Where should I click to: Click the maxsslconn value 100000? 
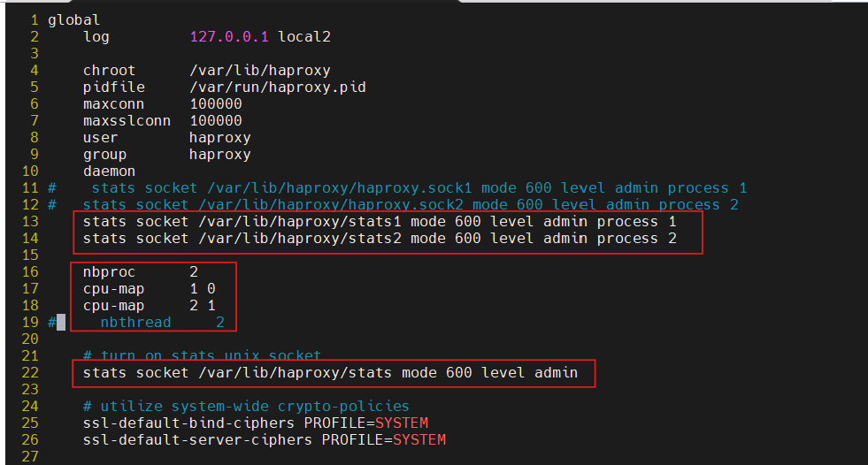(216, 120)
